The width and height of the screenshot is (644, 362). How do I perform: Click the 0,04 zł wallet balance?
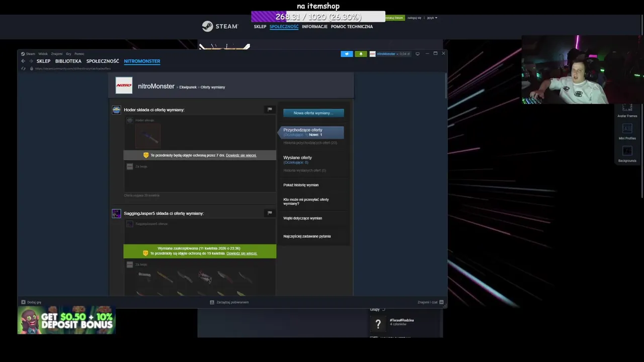coord(405,54)
